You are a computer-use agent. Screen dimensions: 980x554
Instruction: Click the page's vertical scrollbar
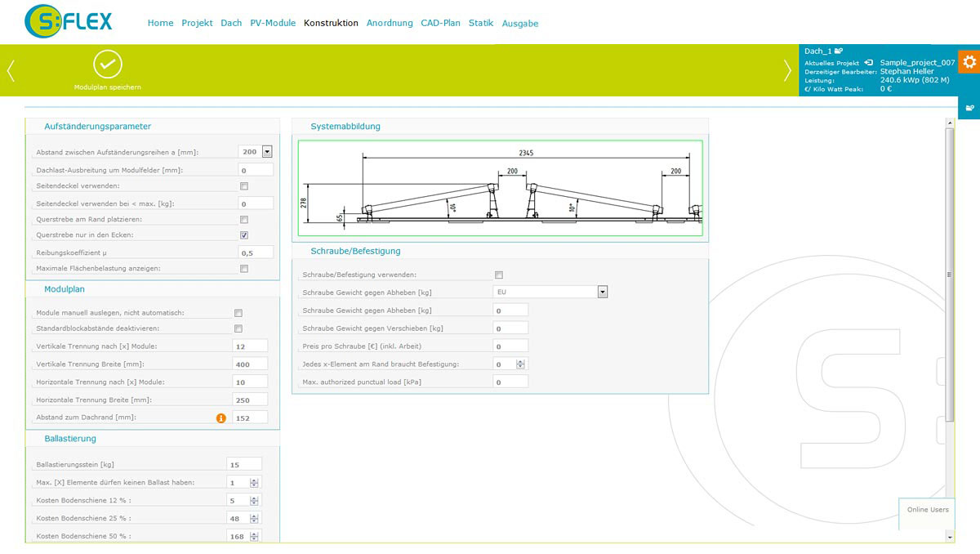point(949,275)
